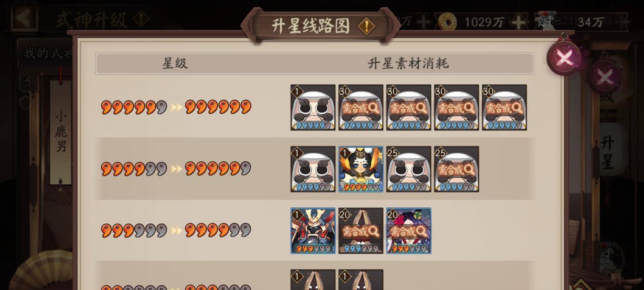Click the info icon beside 升星线路图 title
The image size is (644, 290).
(x=366, y=26)
